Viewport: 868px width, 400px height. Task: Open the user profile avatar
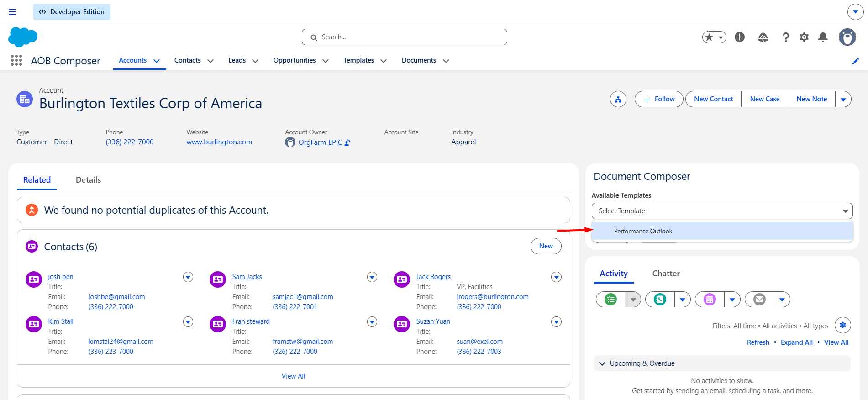point(847,37)
